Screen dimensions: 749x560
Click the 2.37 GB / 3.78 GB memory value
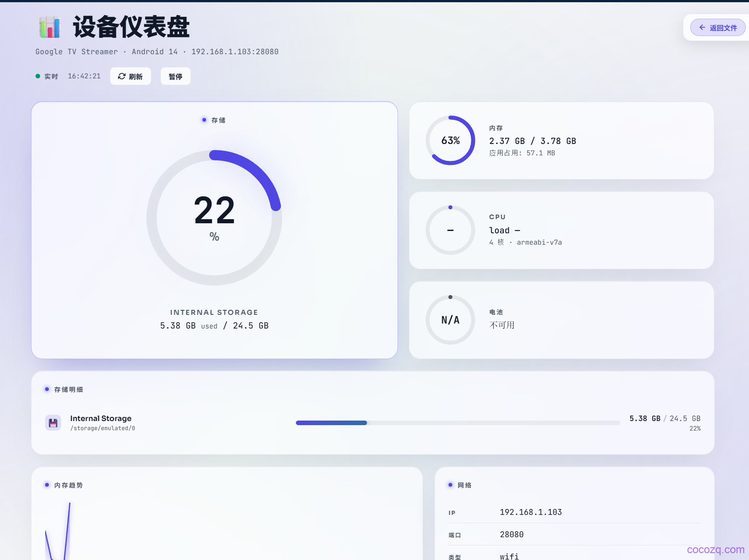coord(532,141)
